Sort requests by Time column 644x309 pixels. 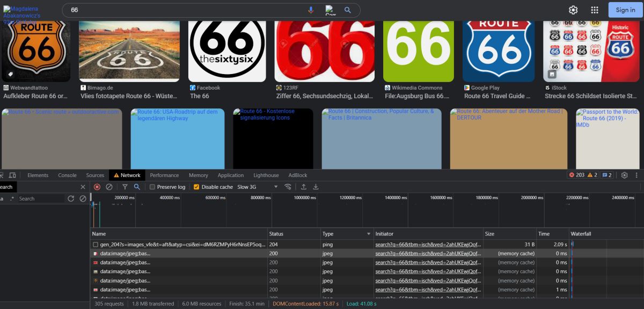click(552, 234)
